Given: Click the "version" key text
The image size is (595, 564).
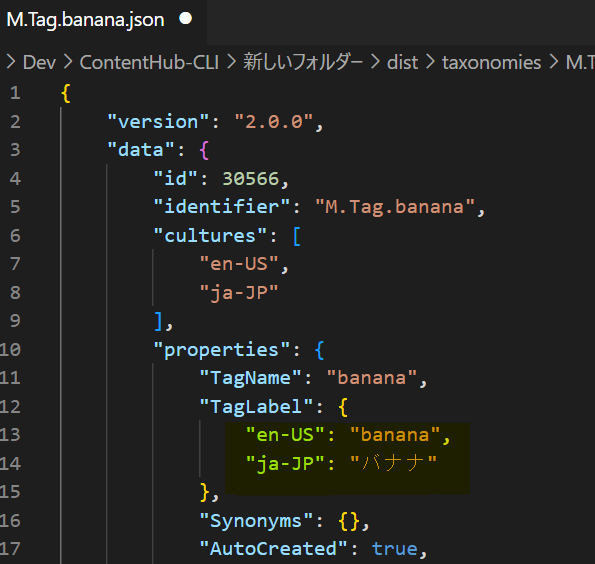Looking at the screenshot, I should pyautogui.click(x=158, y=122).
